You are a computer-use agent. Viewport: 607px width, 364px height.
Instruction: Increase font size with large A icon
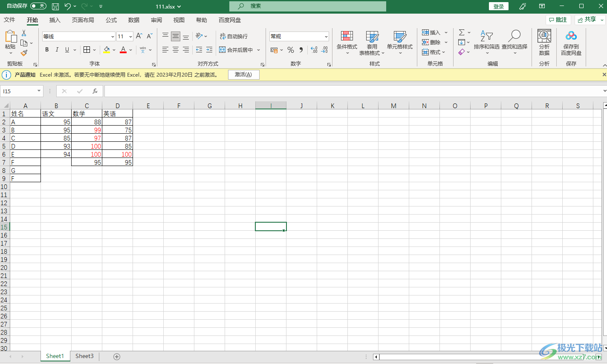[x=139, y=36]
